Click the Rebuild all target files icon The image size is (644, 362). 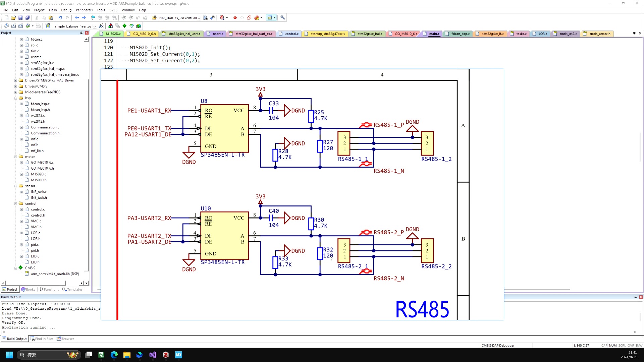coord(21,26)
